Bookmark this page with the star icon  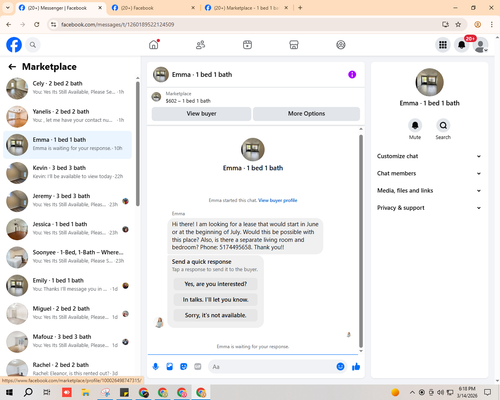[458, 24]
